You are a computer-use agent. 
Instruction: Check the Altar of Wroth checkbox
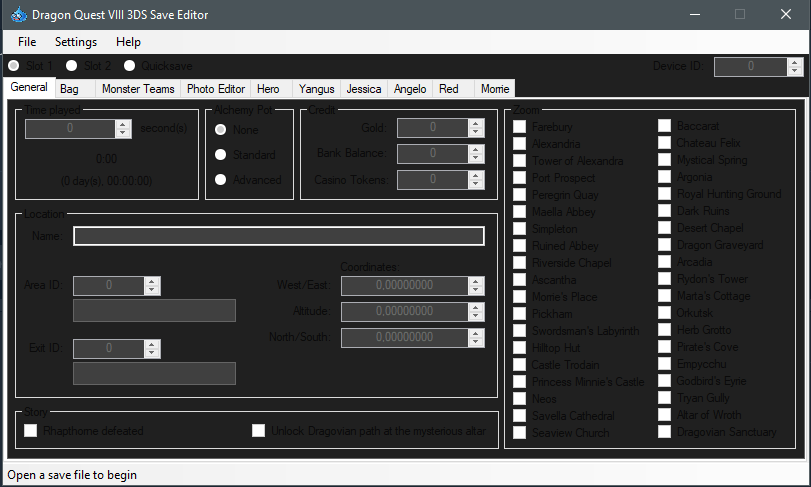tap(665, 415)
